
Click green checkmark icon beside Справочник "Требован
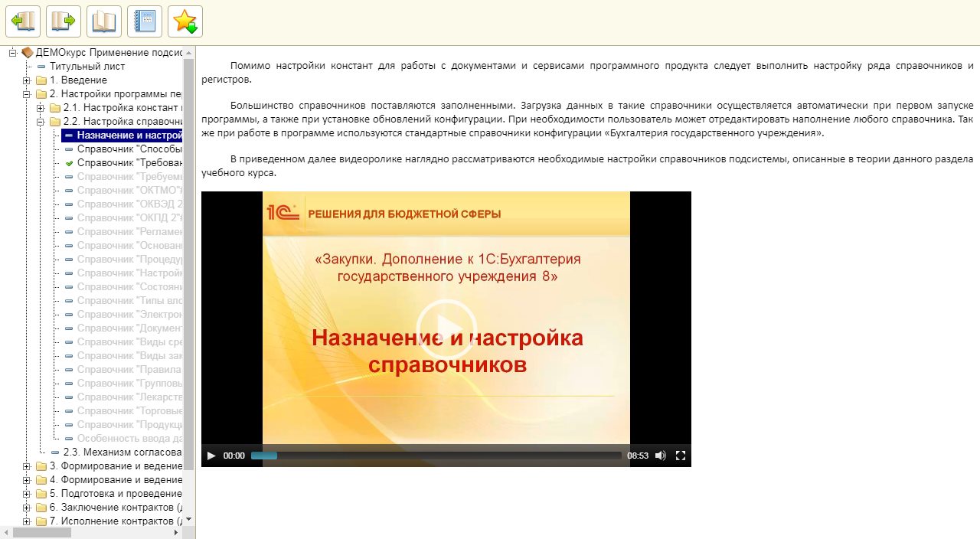[x=69, y=163]
